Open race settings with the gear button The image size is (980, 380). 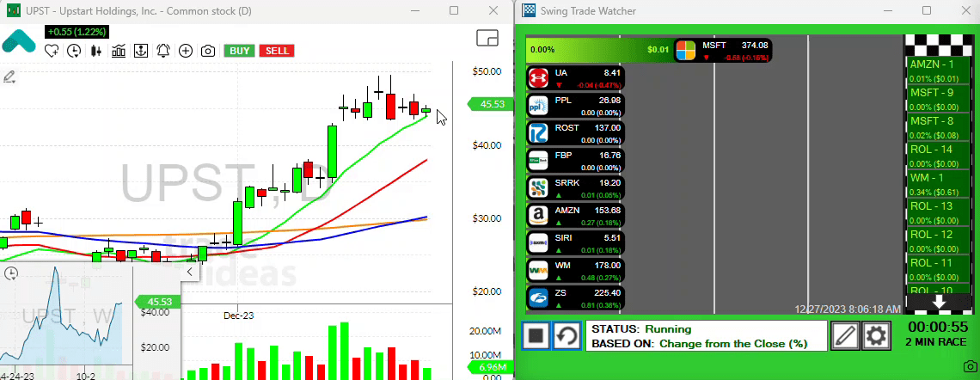pos(876,335)
